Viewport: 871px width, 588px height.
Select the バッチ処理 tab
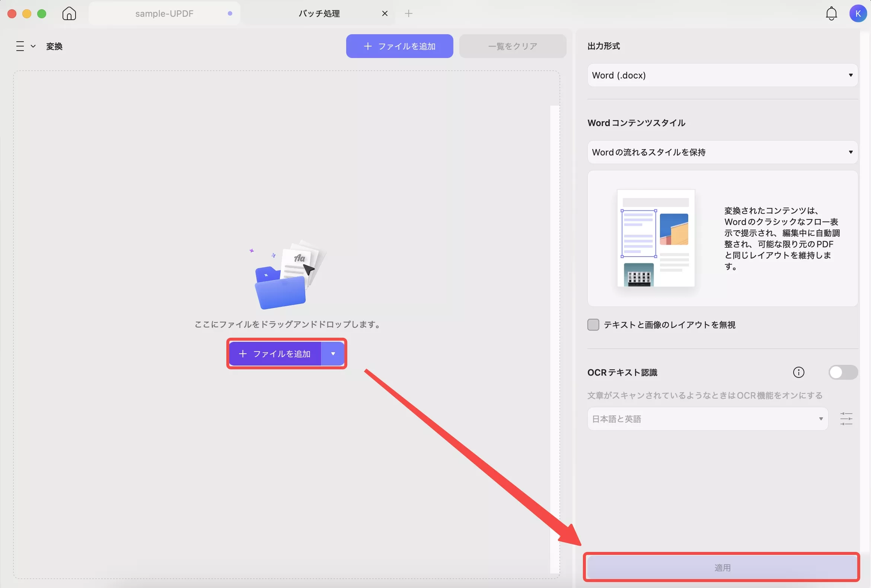point(319,13)
